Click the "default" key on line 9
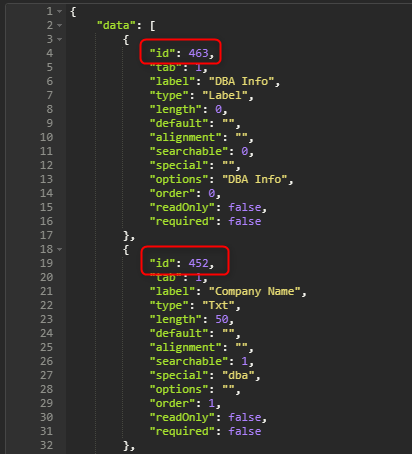412x454 pixels. point(179,123)
